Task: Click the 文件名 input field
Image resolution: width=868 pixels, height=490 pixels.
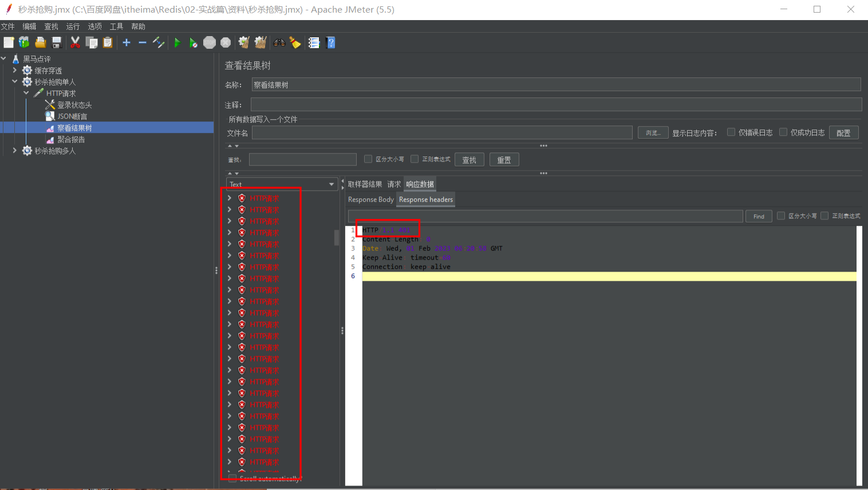Action: [x=442, y=132]
